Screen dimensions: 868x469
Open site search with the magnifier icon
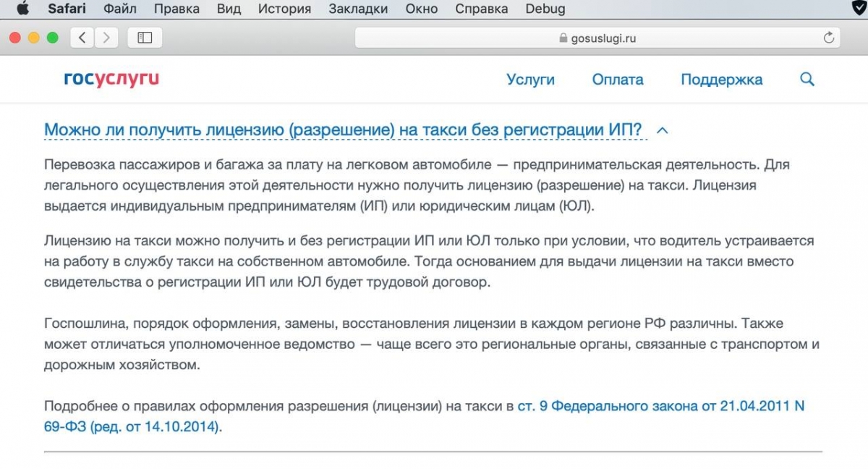point(807,79)
